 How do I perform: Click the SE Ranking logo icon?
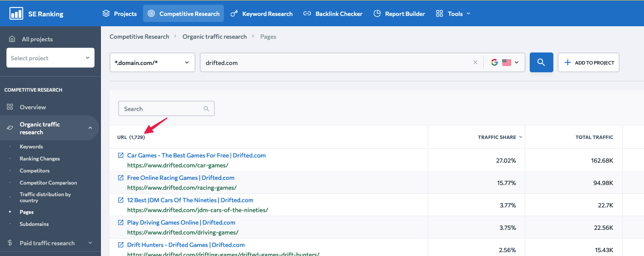coord(16,13)
